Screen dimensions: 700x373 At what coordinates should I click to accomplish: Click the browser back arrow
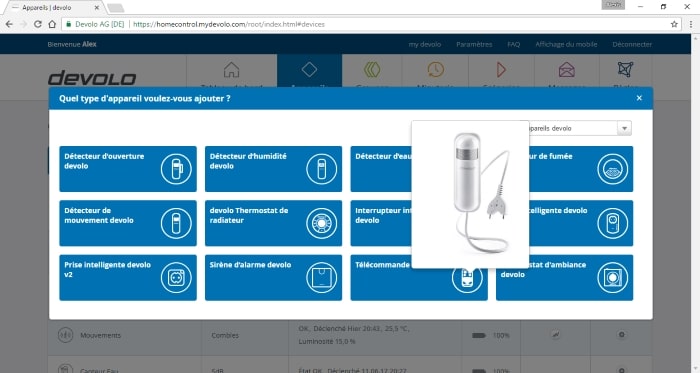click(x=9, y=24)
